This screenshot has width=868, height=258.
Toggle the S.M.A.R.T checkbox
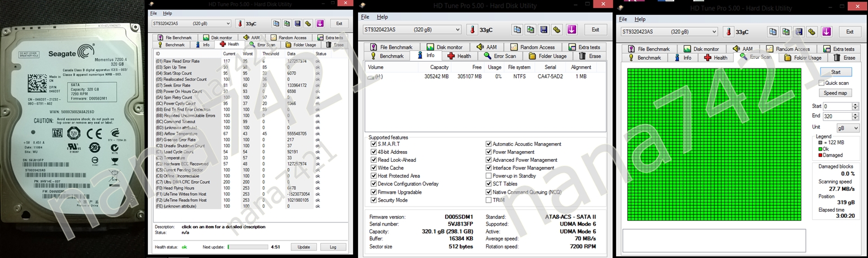(x=373, y=144)
